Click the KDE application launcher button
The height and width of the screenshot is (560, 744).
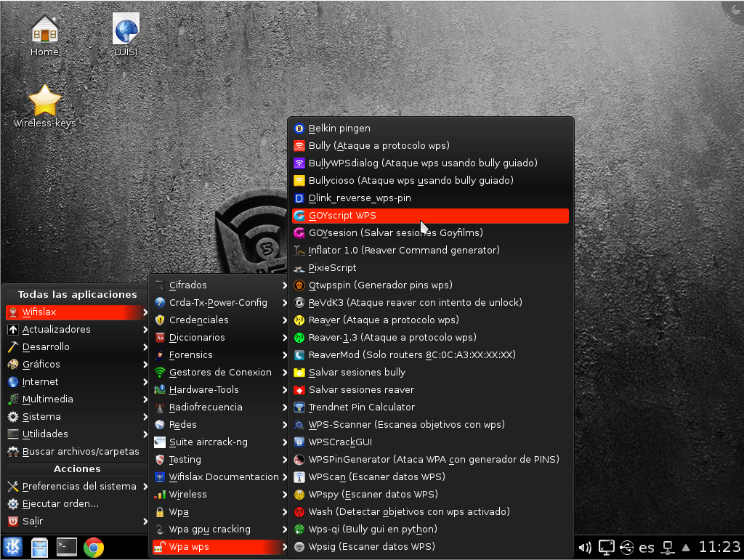click(x=13, y=547)
